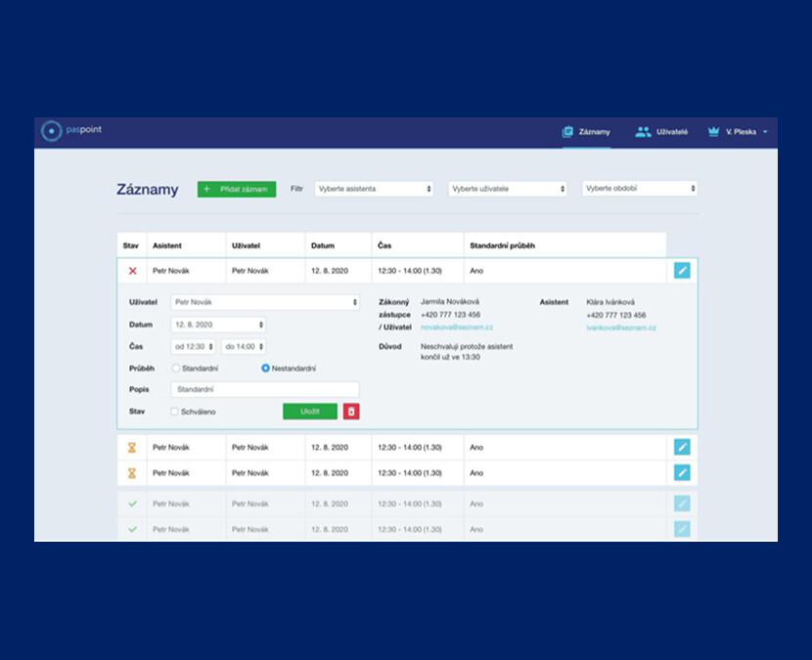Click the novakova@seznam.cz email link

click(x=456, y=328)
